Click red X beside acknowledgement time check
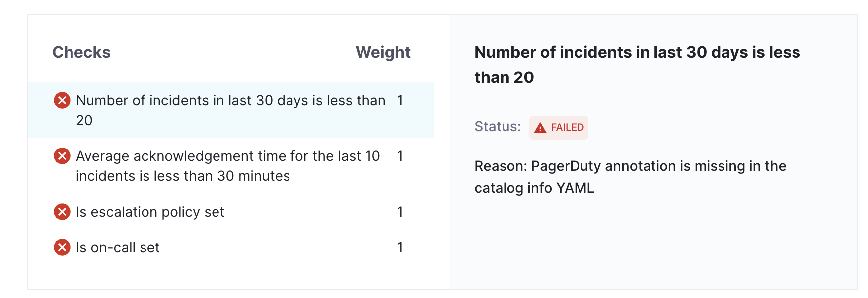The width and height of the screenshot is (868, 298). [x=62, y=156]
